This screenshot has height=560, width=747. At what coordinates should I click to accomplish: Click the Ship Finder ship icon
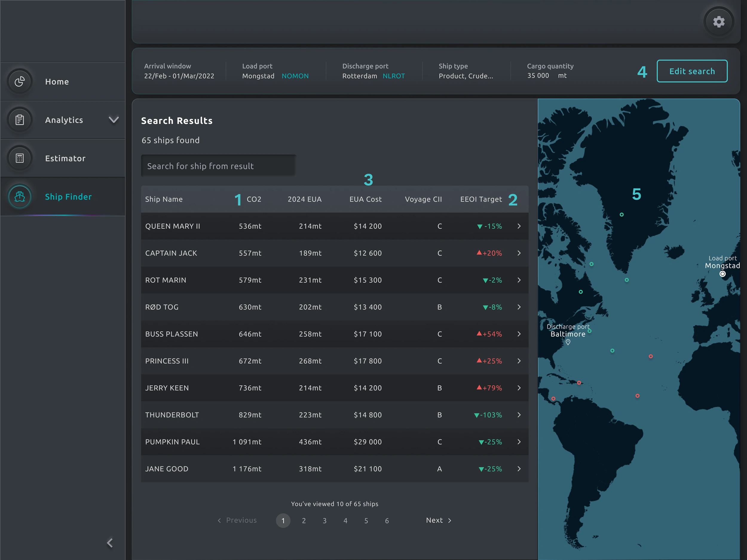pyautogui.click(x=20, y=197)
